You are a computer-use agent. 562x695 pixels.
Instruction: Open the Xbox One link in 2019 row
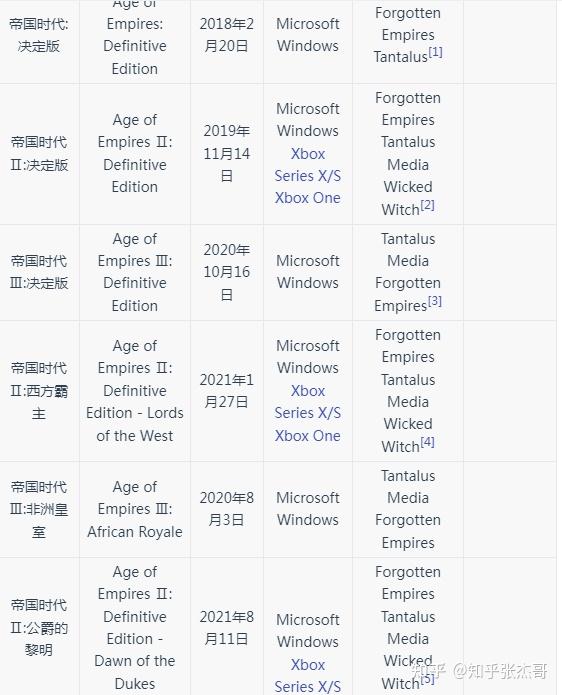pyautogui.click(x=308, y=198)
